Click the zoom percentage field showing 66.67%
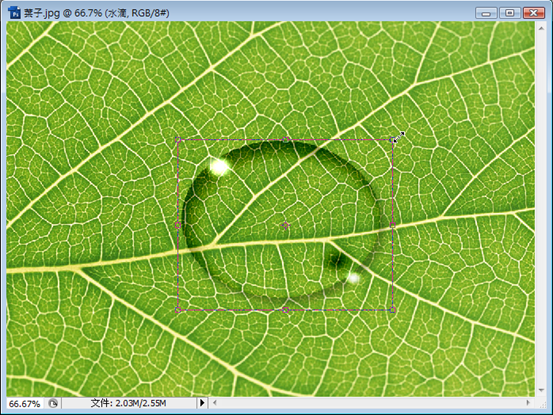The height and width of the screenshot is (415, 553). (x=24, y=403)
